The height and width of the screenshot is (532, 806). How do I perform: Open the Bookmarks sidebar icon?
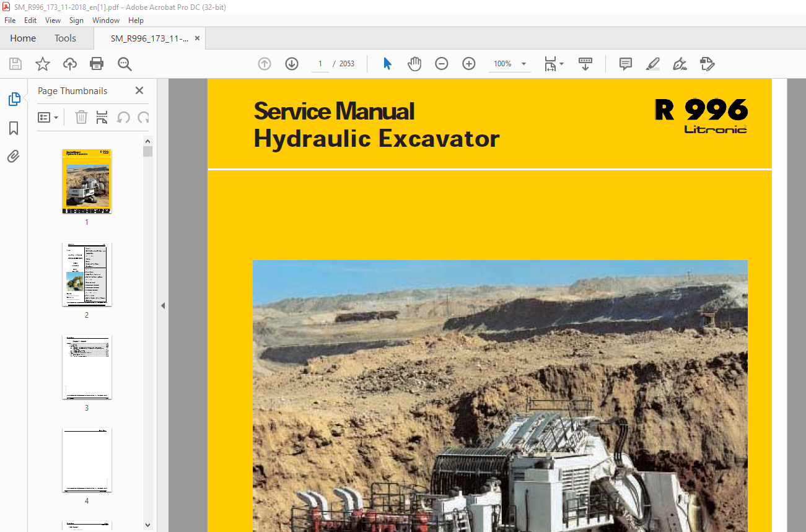[x=14, y=128]
